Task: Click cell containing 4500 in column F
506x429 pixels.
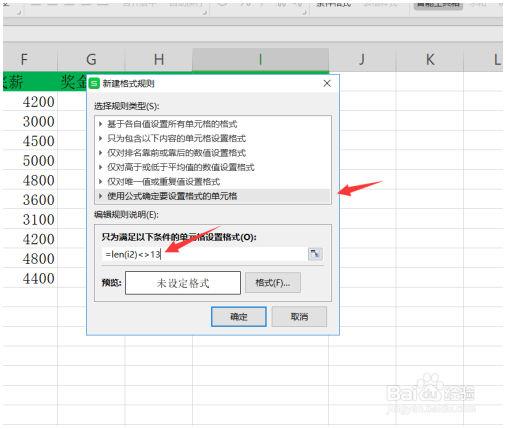Action: click(x=30, y=141)
